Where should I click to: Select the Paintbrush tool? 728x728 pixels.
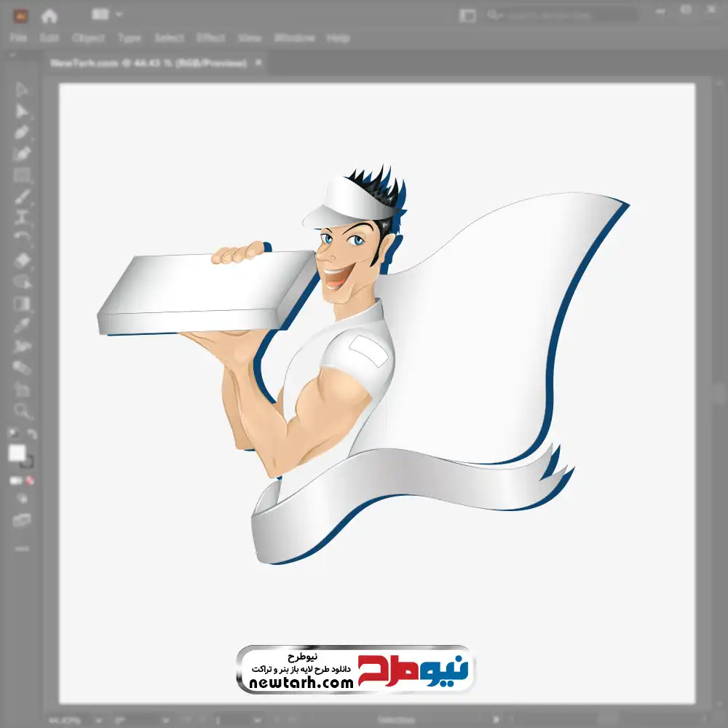(22, 197)
